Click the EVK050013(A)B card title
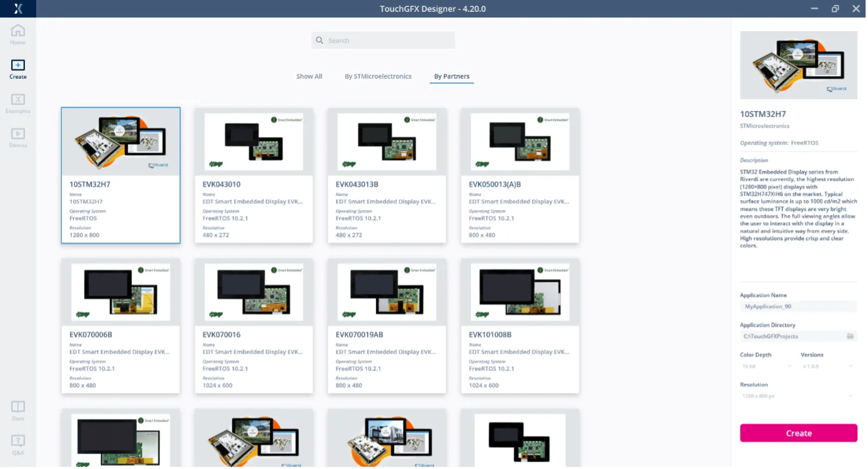This screenshot has width=868, height=469. 495,185
